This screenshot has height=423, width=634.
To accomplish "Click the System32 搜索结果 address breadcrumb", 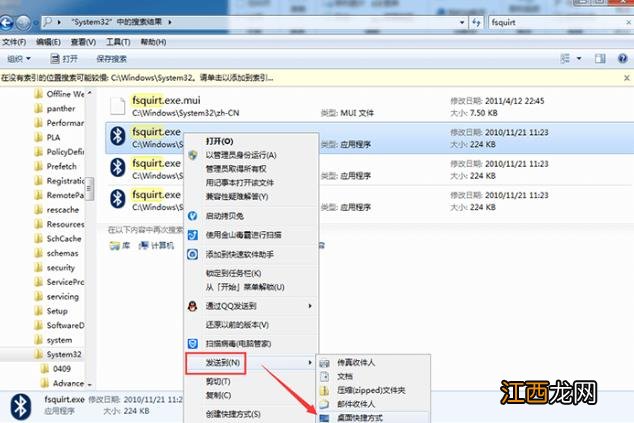I will 117,22.
